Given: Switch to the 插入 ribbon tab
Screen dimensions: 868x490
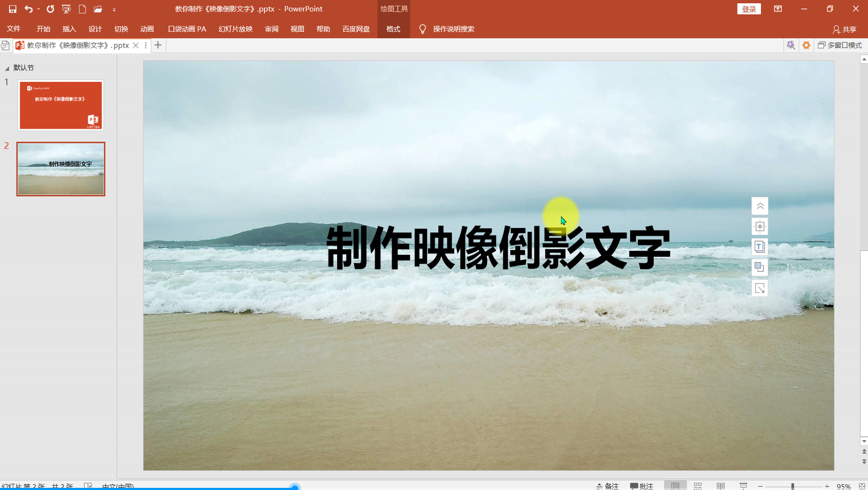Looking at the screenshot, I should click(x=69, y=29).
